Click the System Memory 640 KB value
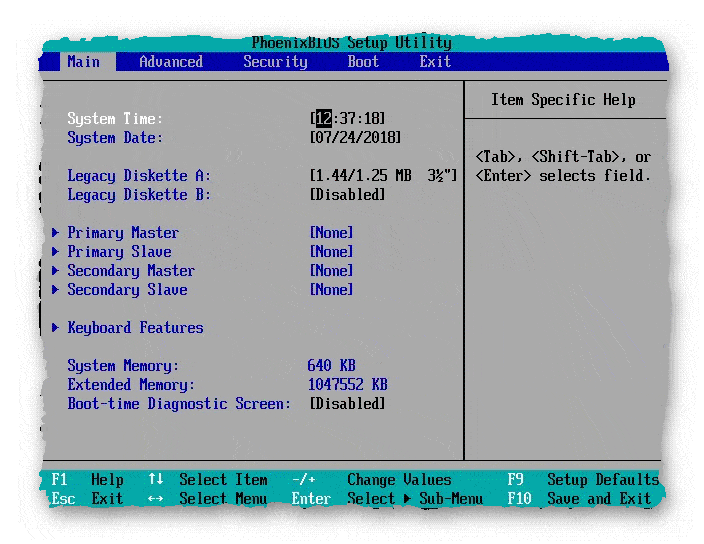 (331, 365)
